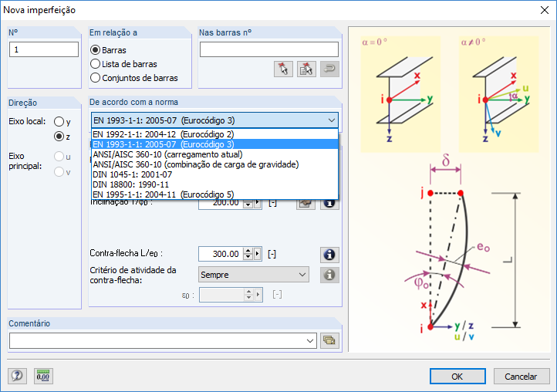Open the Sempre criterion dropdown
The width and height of the screenshot is (557, 392).
pyautogui.click(x=254, y=275)
